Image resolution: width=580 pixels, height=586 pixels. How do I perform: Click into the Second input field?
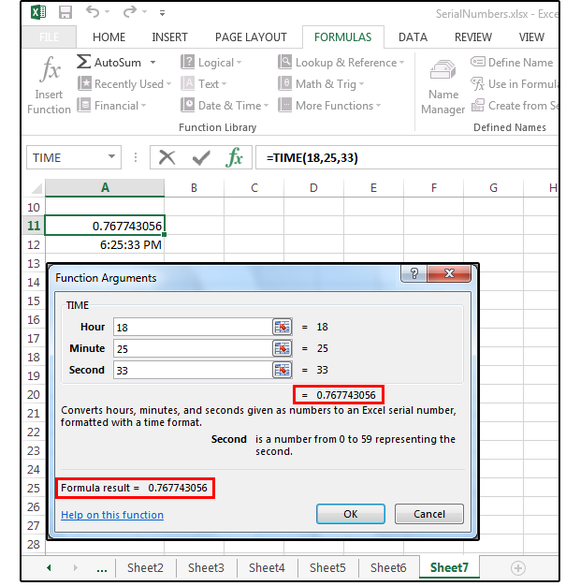pyautogui.click(x=193, y=370)
